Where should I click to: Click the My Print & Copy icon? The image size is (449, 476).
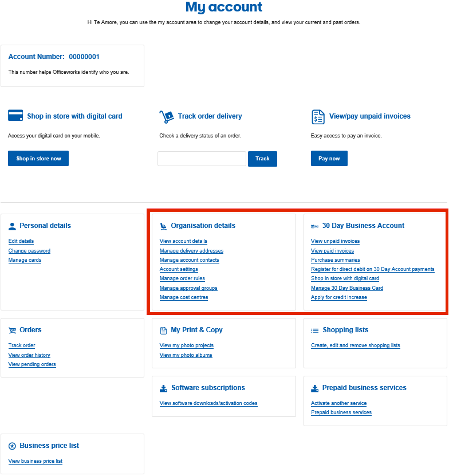(x=164, y=331)
